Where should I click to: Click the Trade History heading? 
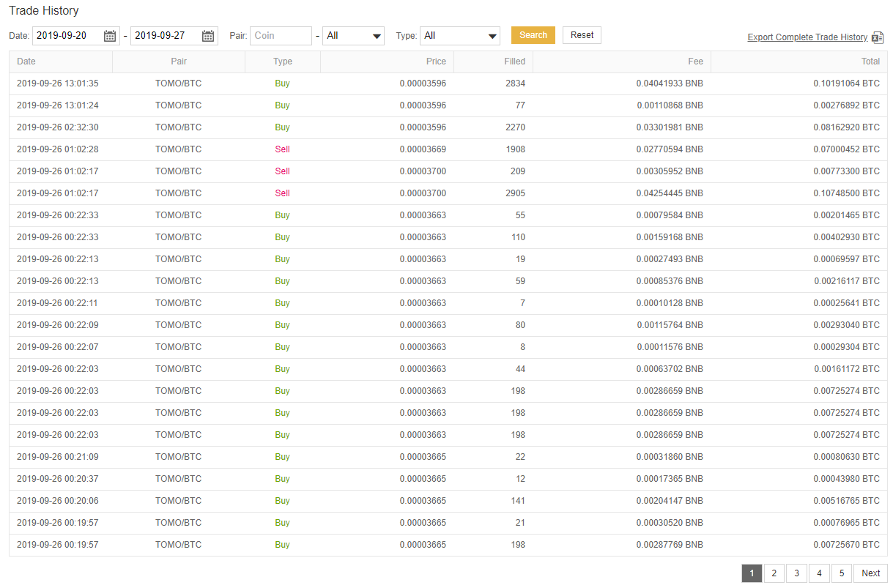coord(44,11)
